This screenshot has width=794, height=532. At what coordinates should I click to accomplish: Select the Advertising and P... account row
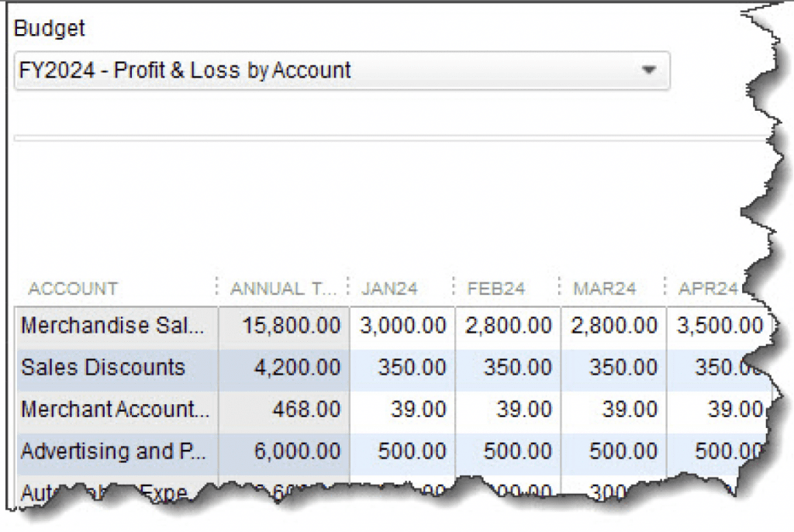113,451
